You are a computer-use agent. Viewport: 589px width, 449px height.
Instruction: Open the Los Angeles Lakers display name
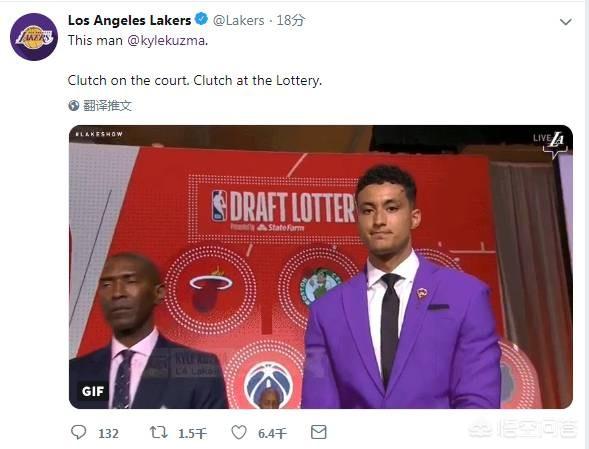click(130, 20)
